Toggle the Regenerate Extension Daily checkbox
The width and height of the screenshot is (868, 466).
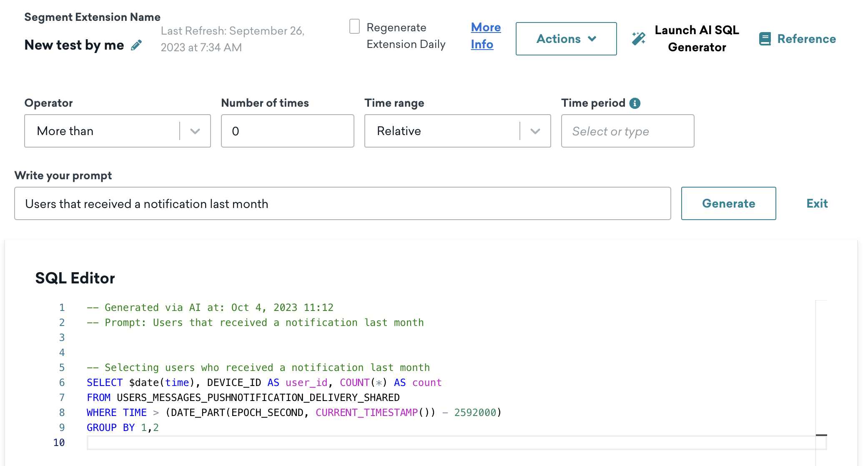tap(354, 26)
